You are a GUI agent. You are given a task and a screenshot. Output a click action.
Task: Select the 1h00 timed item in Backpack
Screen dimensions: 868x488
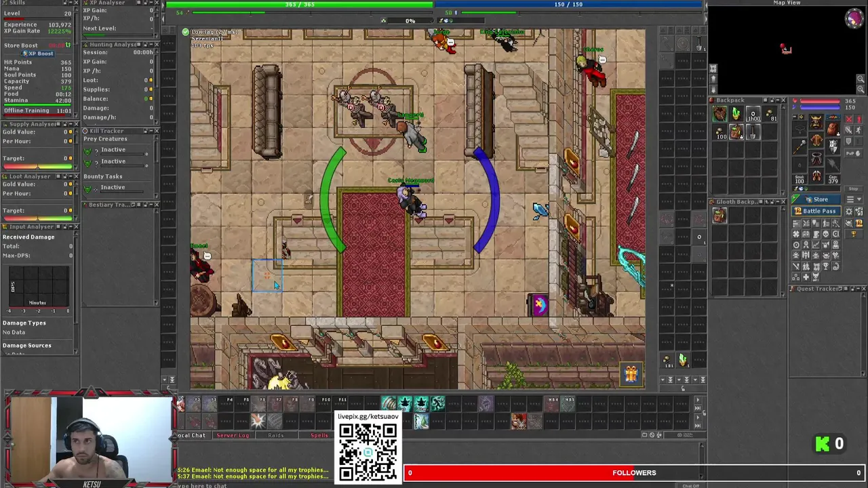753,113
